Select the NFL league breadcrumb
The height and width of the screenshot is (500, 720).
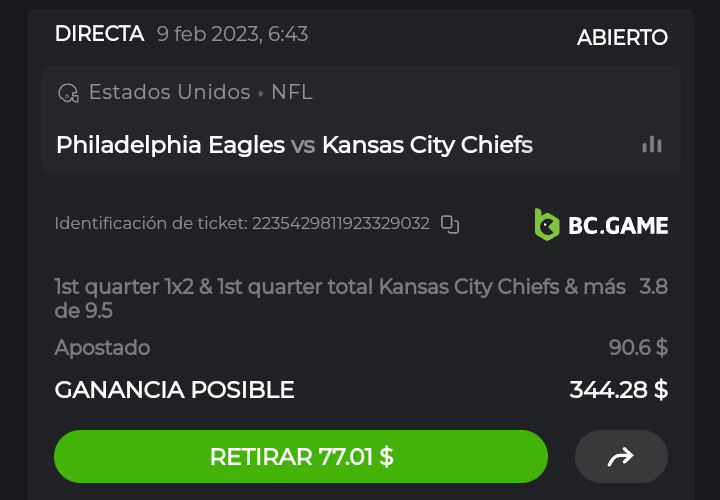pyautogui.click(x=291, y=93)
